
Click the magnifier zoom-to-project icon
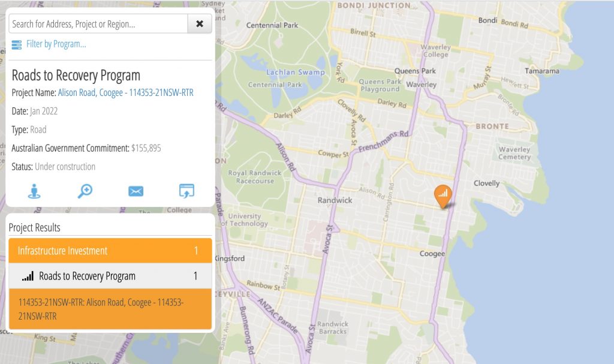(x=85, y=191)
